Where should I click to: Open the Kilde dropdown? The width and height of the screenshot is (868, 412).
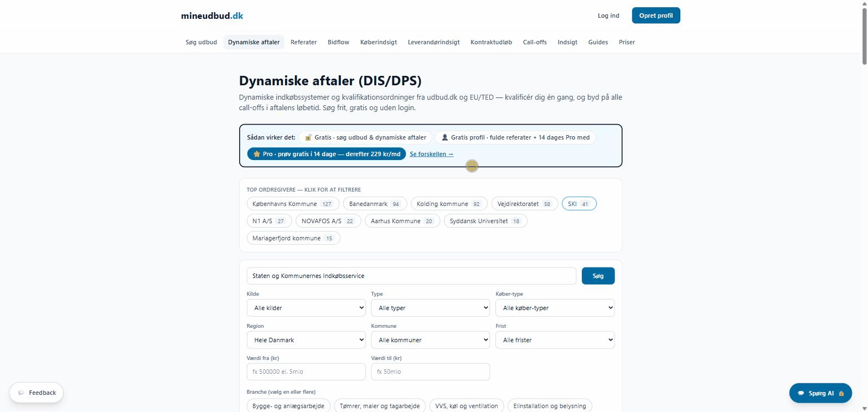point(306,308)
